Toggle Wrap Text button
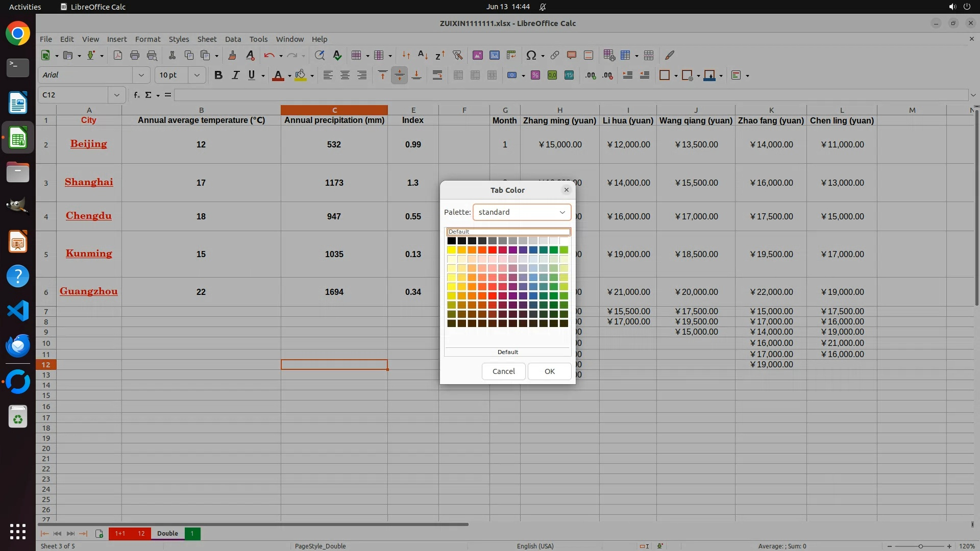The width and height of the screenshot is (980, 551). pyautogui.click(x=437, y=75)
